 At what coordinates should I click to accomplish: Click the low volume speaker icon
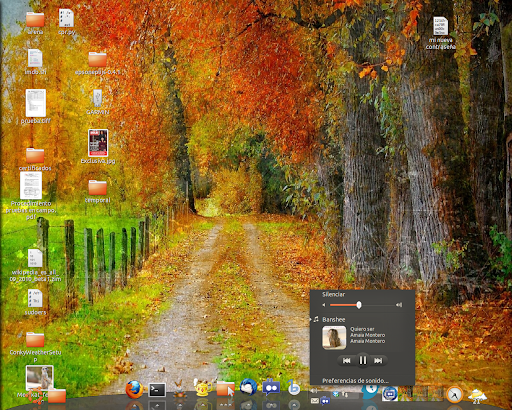click(324, 305)
